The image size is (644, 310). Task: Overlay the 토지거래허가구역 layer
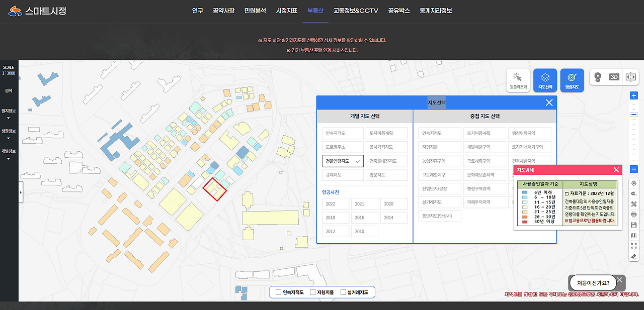click(x=529, y=147)
